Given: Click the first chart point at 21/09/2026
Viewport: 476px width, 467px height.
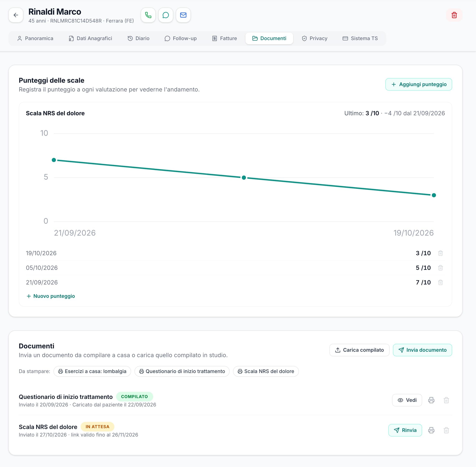Looking at the screenshot, I should [x=54, y=160].
